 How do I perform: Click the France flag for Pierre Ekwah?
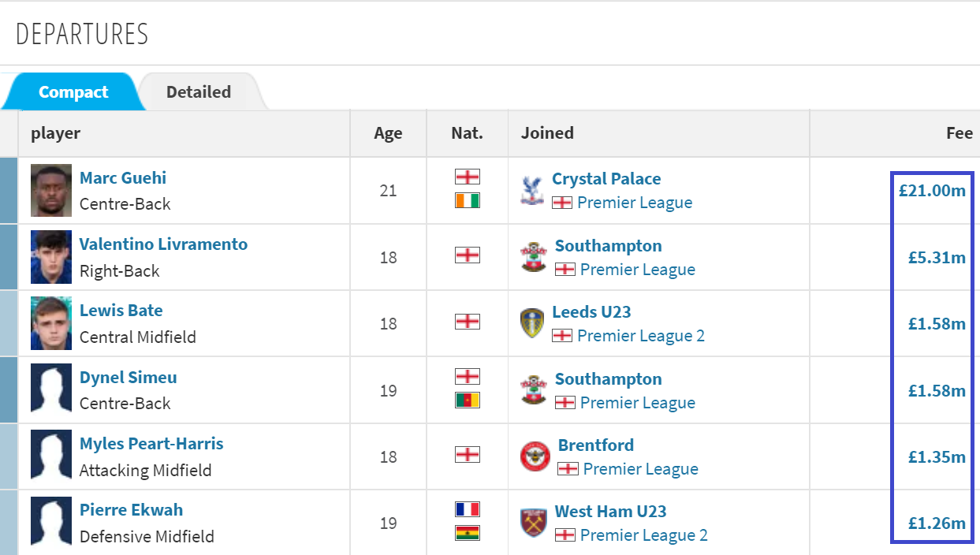468,509
